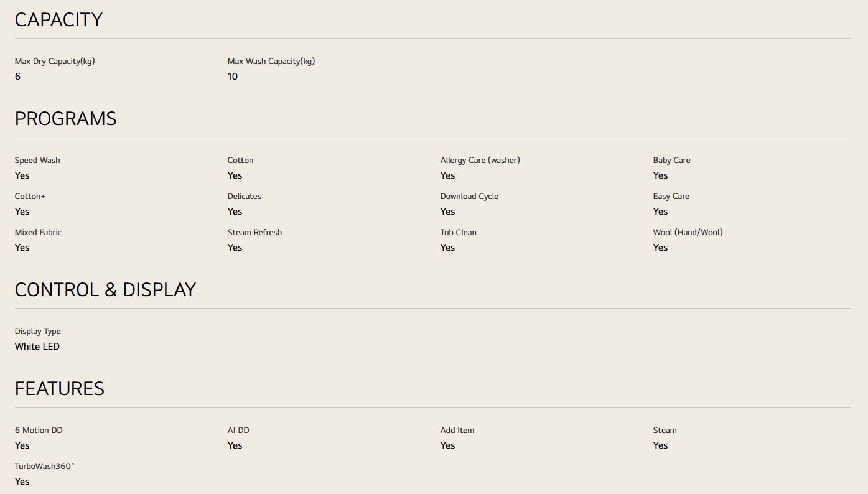
Task: Click the Display Type label
Action: 37,332
